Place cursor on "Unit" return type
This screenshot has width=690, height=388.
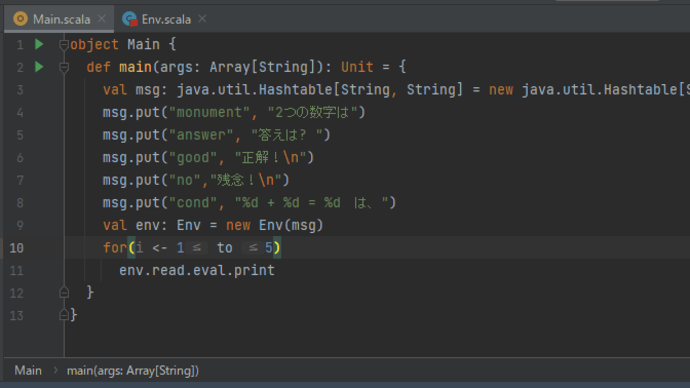[x=357, y=67]
